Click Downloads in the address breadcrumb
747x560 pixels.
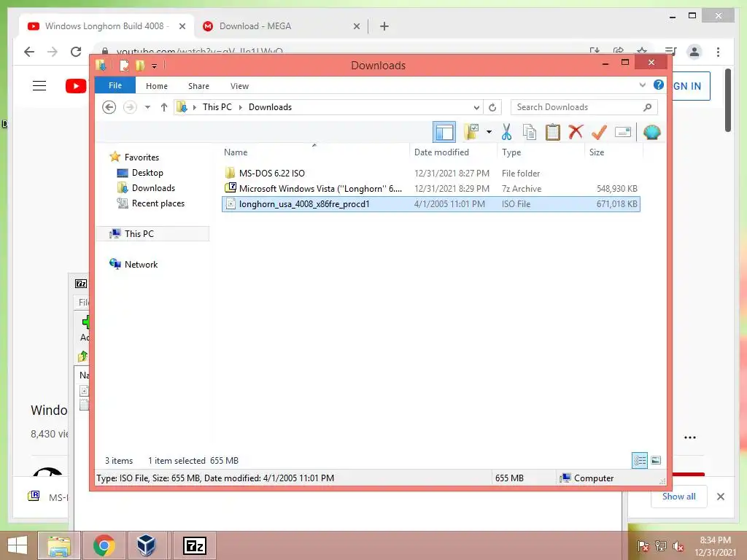(270, 107)
